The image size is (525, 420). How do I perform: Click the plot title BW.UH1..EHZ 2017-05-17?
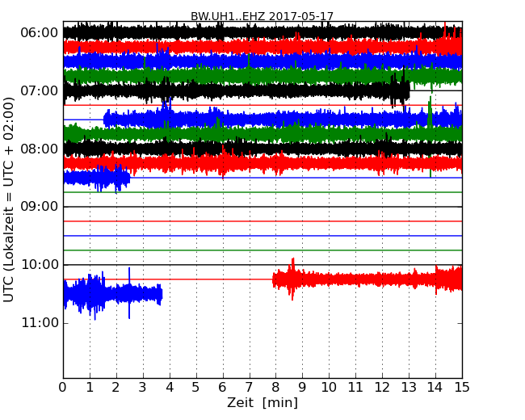[262, 16]
